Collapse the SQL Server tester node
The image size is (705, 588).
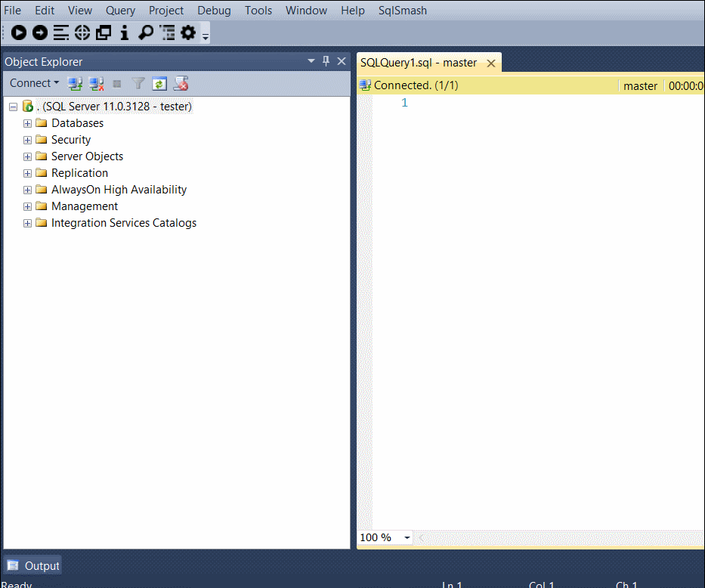(x=13, y=107)
